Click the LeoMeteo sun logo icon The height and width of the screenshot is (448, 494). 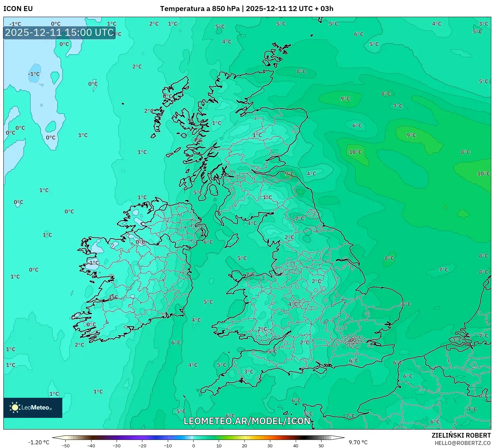[14, 408]
